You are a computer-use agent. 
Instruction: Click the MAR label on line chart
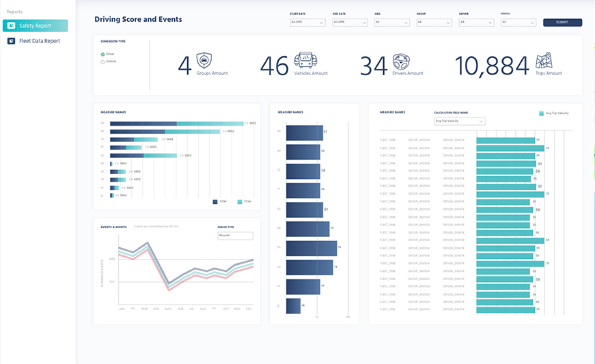[x=144, y=309]
